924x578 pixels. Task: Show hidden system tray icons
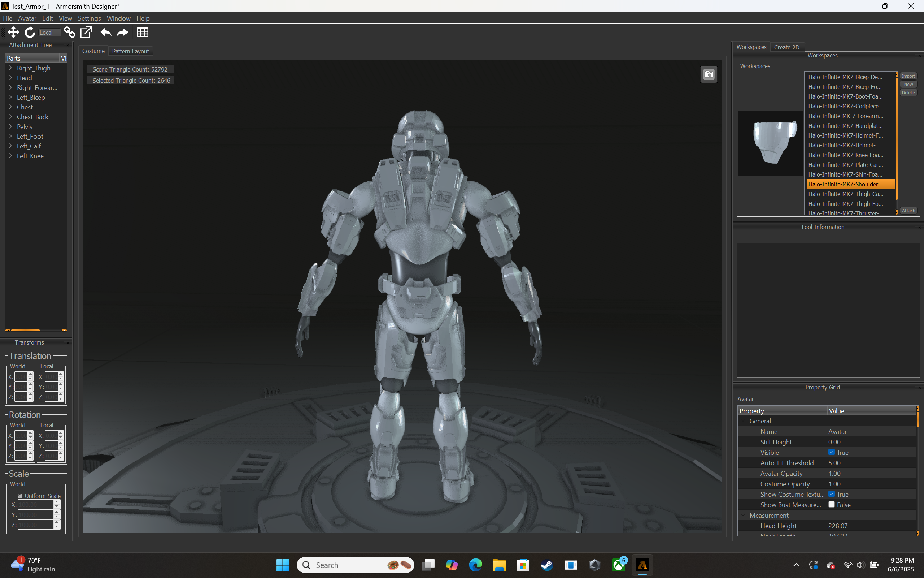[x=796, y=565]
